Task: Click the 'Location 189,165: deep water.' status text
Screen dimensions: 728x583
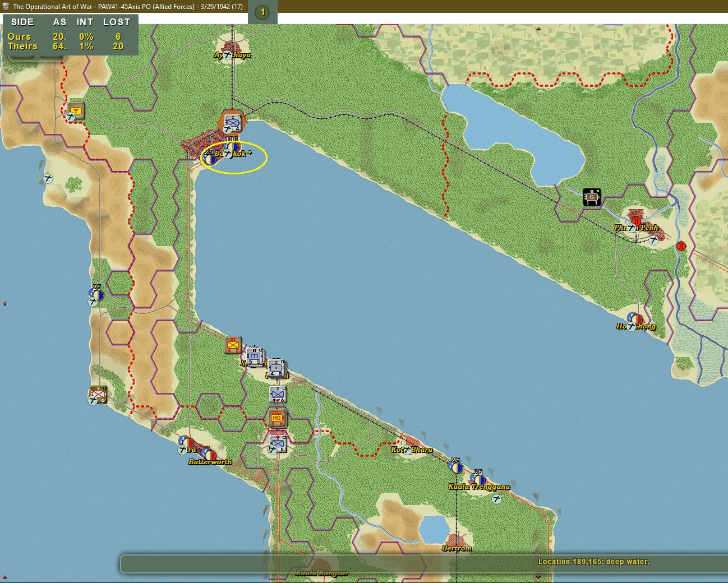Action: (x=594, y=561)
